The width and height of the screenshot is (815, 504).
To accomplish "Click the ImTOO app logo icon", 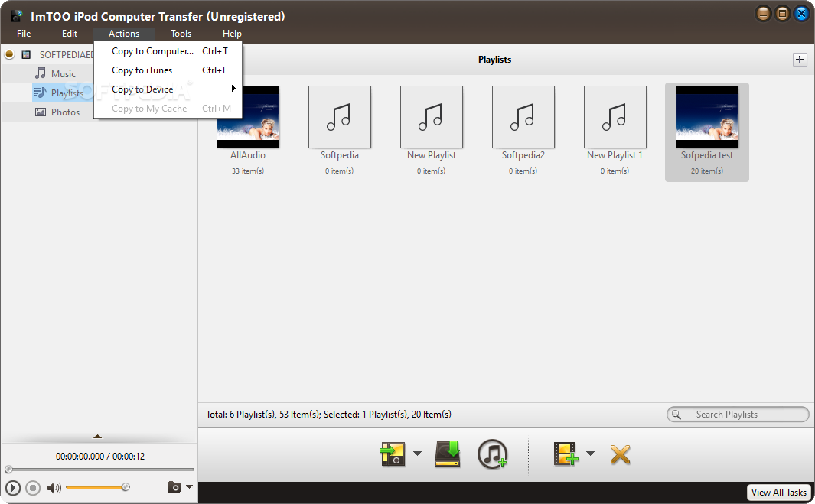I will pos(17,16).
